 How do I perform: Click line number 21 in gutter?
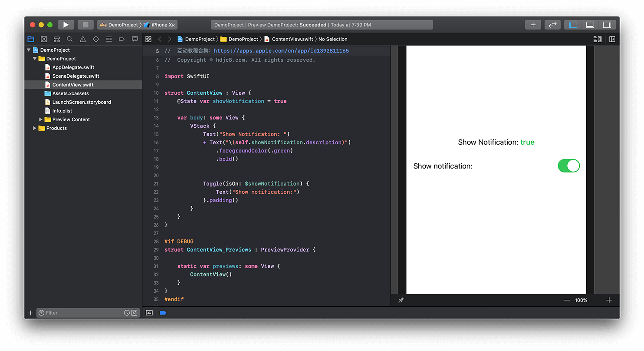[156, 184]
